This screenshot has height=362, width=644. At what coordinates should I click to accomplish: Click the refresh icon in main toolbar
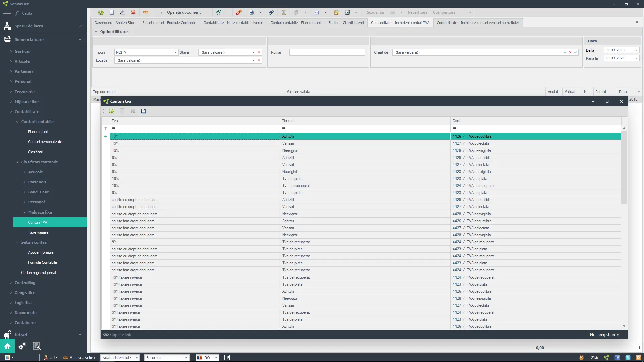tap(101, 12)
